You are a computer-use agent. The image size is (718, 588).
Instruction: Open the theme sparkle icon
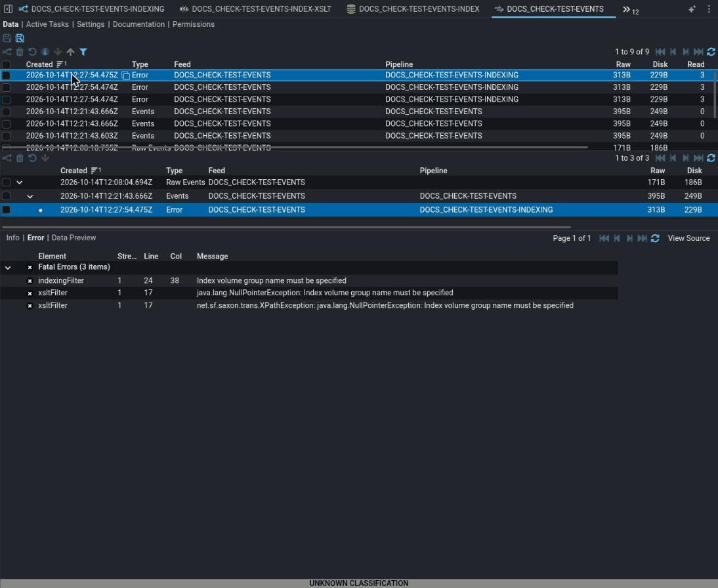[692, 9]
